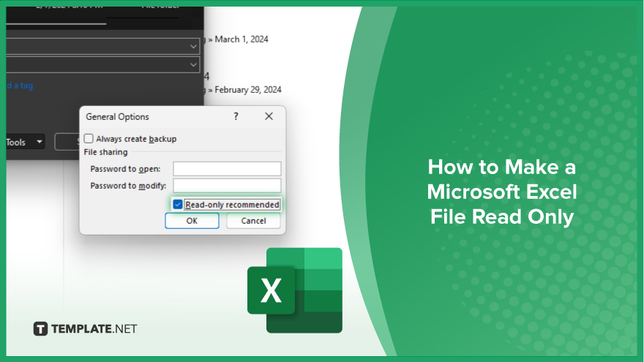Image resolution: width=644 pixels, height=362 pixels.
Task: Click the Password to modify field
Action: (x=227, y=186)
